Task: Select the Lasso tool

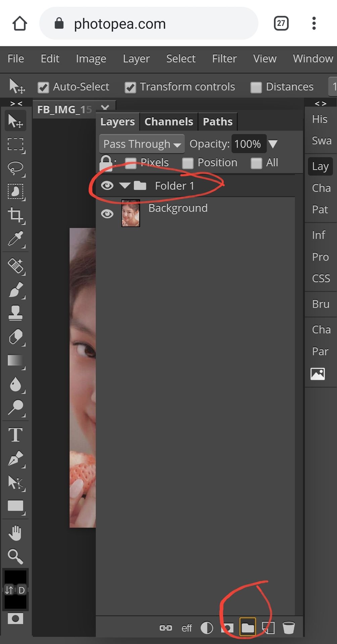Action: pos(15,168)
